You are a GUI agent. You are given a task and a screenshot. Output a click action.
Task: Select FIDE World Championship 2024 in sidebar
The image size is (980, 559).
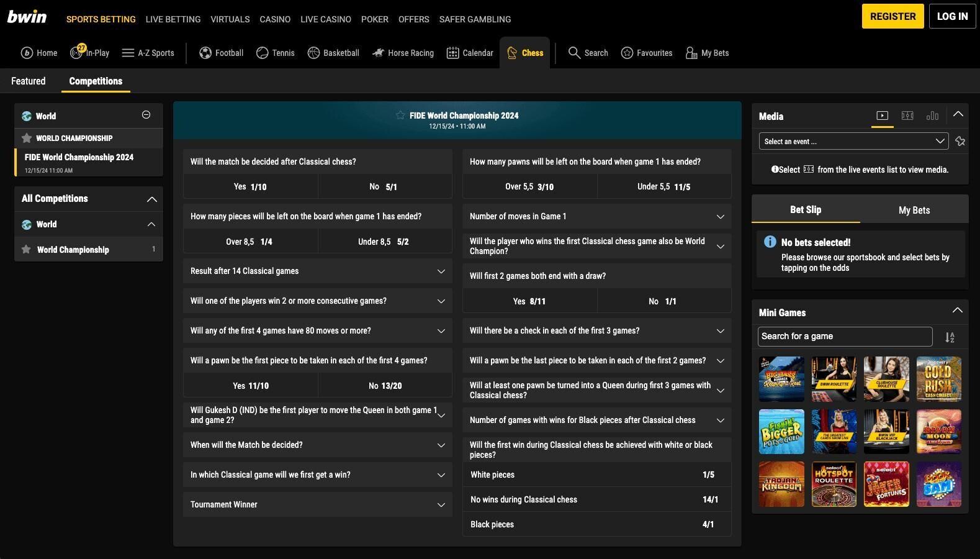(x=89, y=163)
